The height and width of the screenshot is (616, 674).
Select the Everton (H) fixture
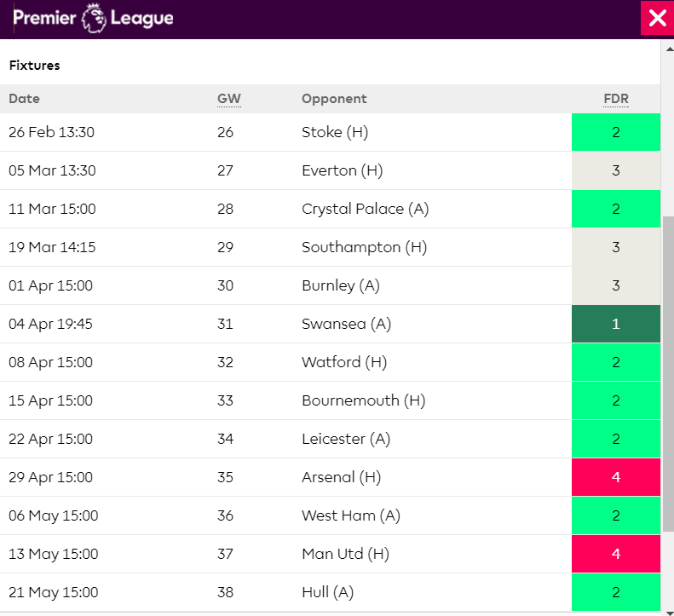coord(342,170)
